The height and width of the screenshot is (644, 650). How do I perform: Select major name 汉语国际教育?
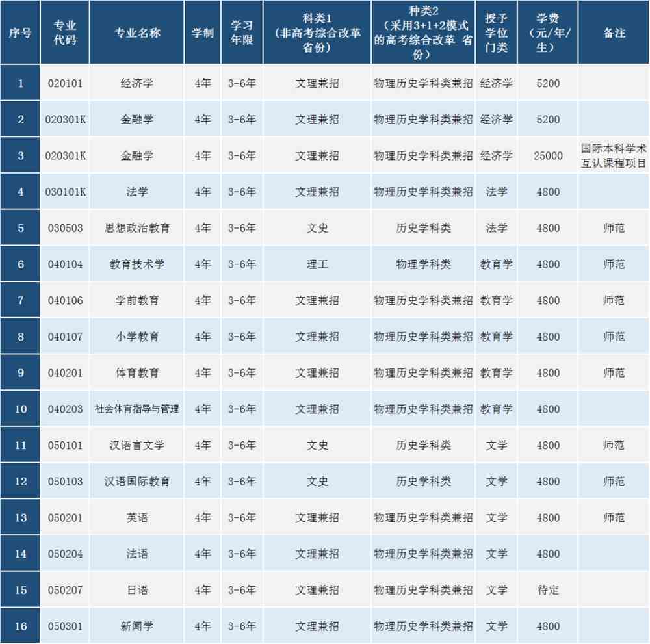point(136,482)
